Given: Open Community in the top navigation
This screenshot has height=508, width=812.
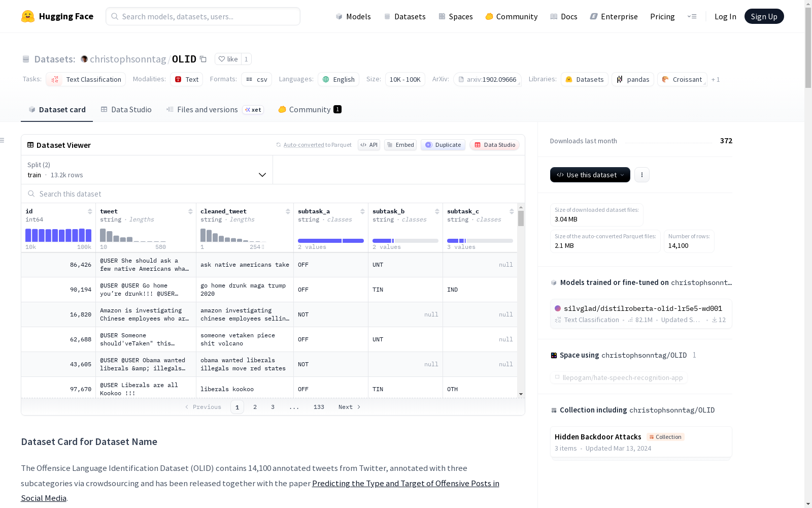Looking at the screenshot, I should tap(512, 16).
